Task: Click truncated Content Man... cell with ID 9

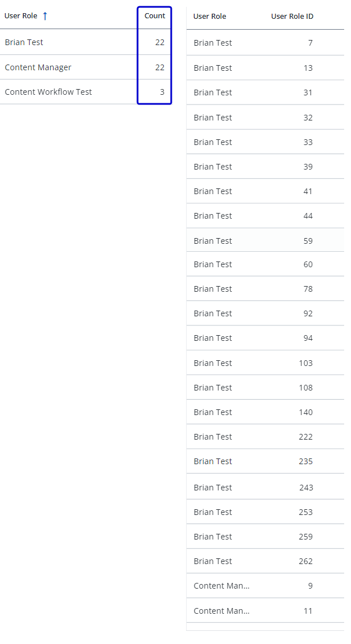Action: 221,586
